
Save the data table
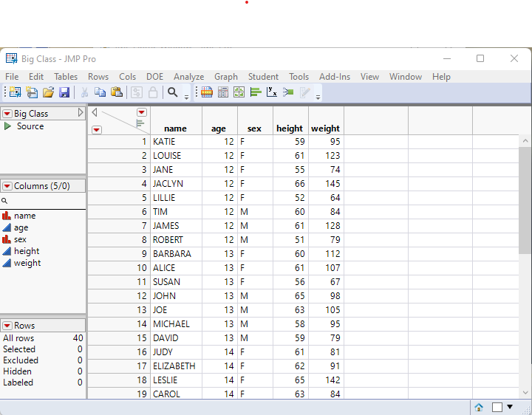pos(64,92)
